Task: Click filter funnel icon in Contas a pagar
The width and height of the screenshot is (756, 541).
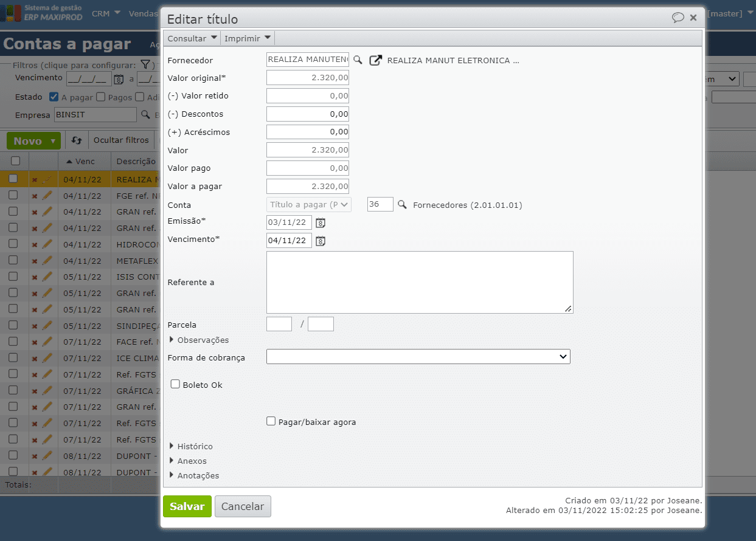Action: pos(145,64)
